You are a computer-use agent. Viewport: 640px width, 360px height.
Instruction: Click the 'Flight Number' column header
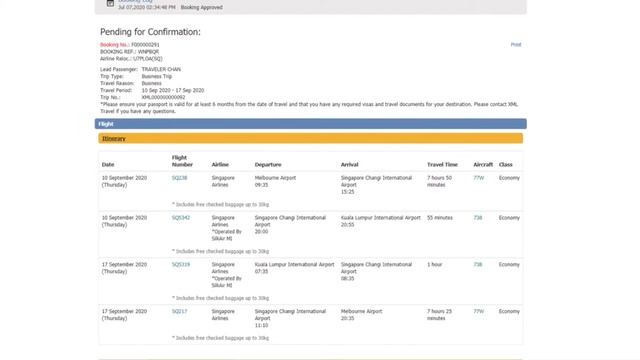point(182,161)
